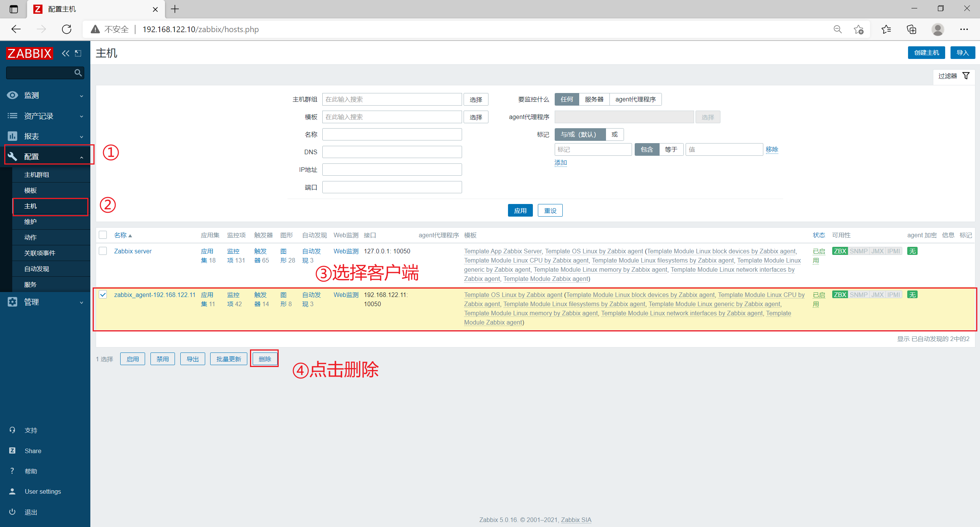Click the User settings person icon
This screenshot has height=527, width=980.
(13, 491)
